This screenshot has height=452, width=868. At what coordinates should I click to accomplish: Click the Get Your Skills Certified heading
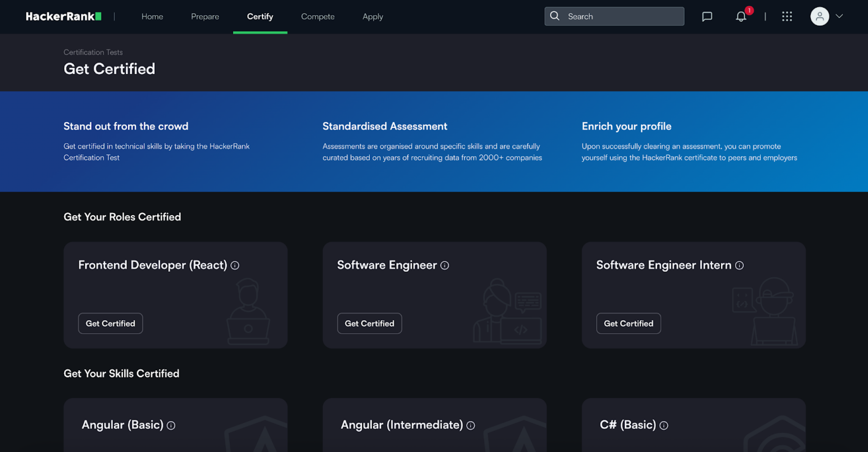[x=122, y=374]
